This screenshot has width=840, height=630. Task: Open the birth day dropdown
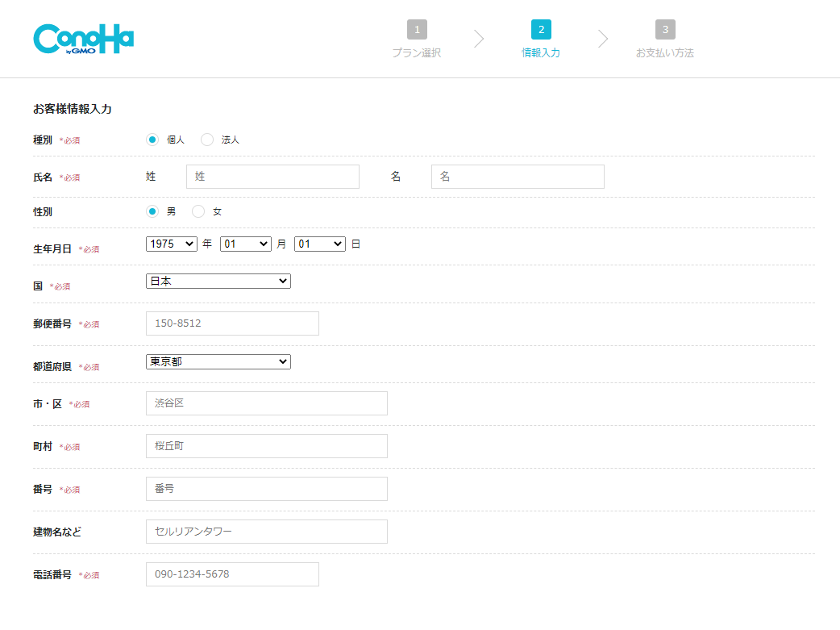coord(320,244)
